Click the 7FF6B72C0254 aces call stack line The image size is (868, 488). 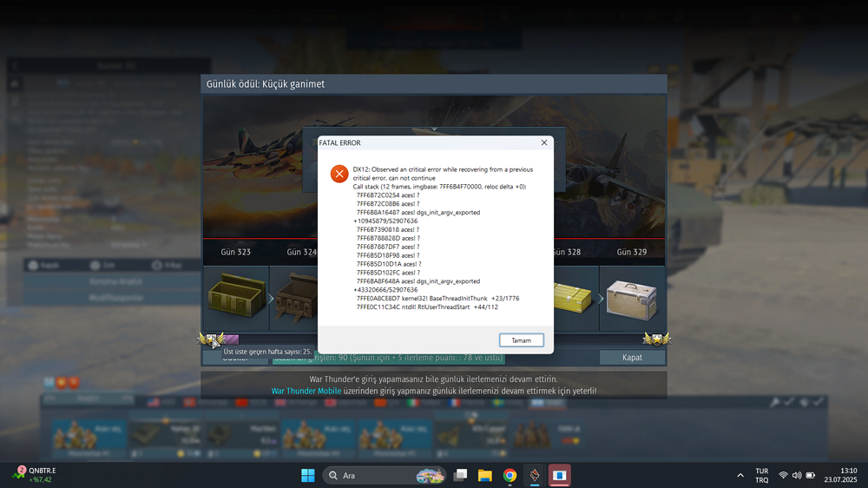point(388,195)
